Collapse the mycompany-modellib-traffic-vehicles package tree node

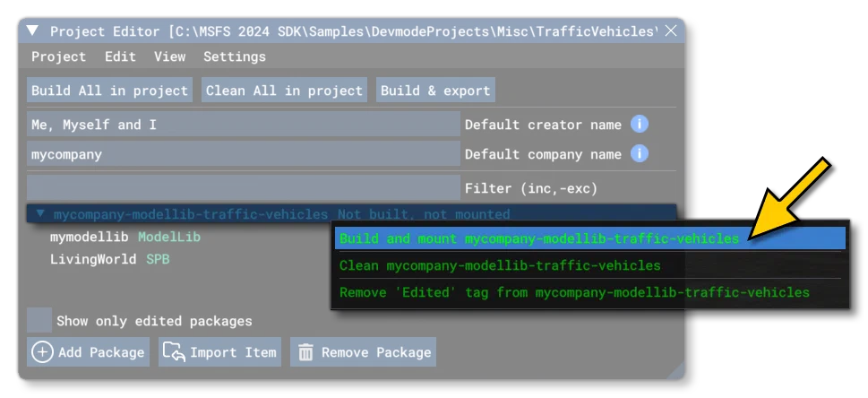point(39,213)
